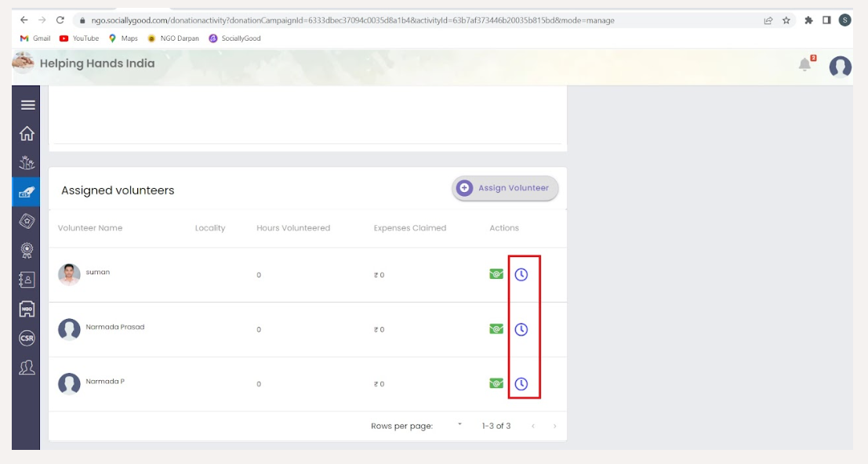Screen dimensions: 868x464
Task: Click the 1-3 of 3 pagination text
Action: pyautogui.click(x=496, y=426)
